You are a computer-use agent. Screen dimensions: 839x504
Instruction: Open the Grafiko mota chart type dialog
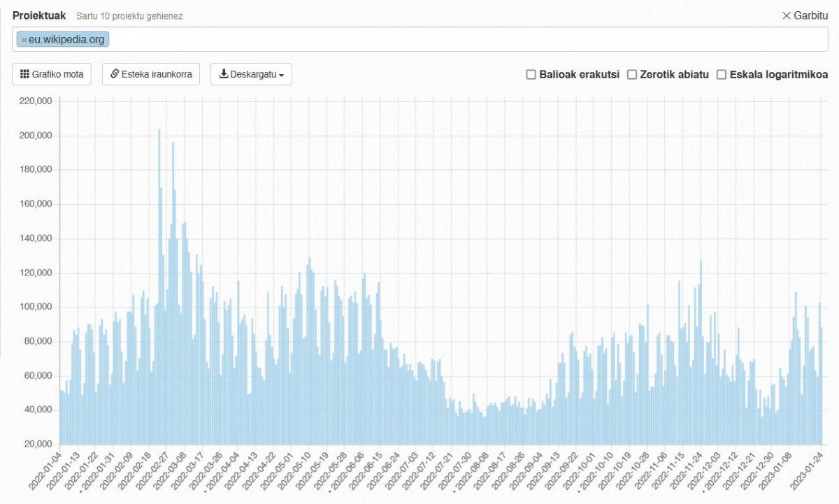pyautogui.click(x=52, y=74)
